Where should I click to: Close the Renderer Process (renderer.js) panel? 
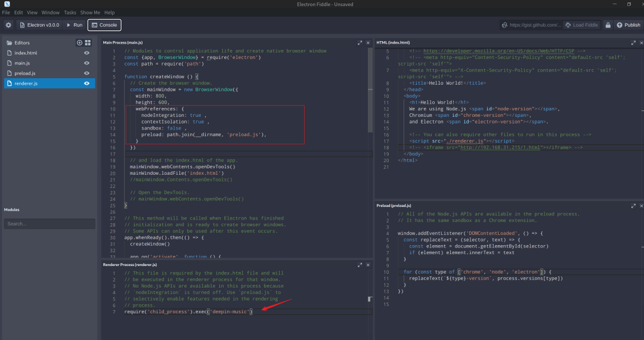pos(368,265)
